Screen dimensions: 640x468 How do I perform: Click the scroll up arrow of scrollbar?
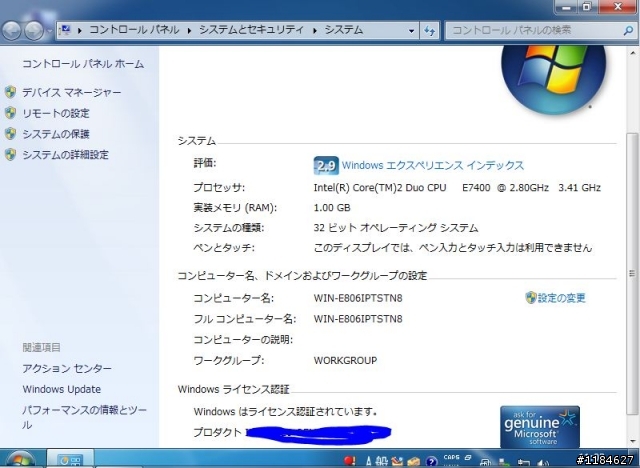pyautogui.click(x=632, y=53)
